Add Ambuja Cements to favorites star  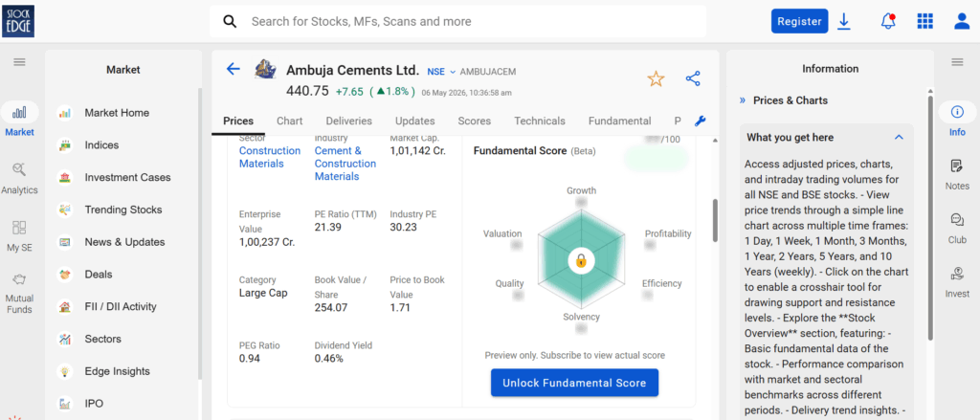(656, 78)
